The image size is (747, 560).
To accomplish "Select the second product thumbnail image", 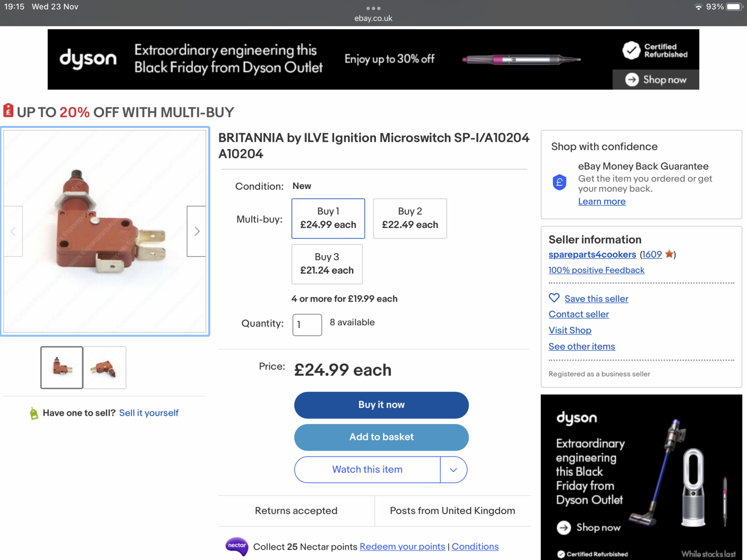I will pos(105,368).
